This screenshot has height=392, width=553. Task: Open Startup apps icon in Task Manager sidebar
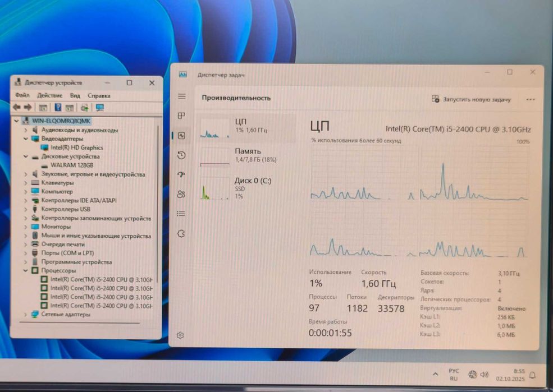coord(182,174)
